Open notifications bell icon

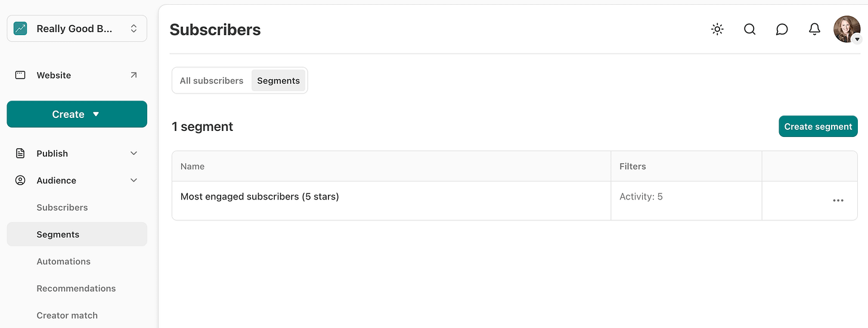(814, 29)
